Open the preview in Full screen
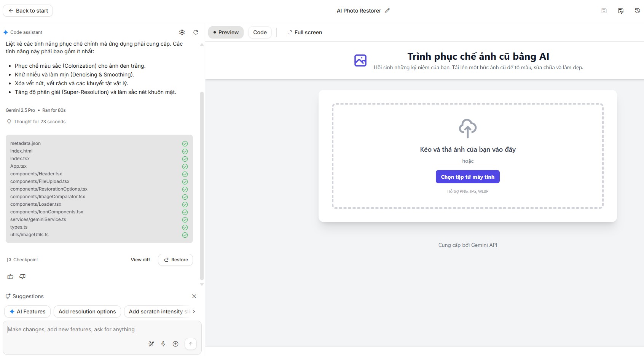 point(304,32)
